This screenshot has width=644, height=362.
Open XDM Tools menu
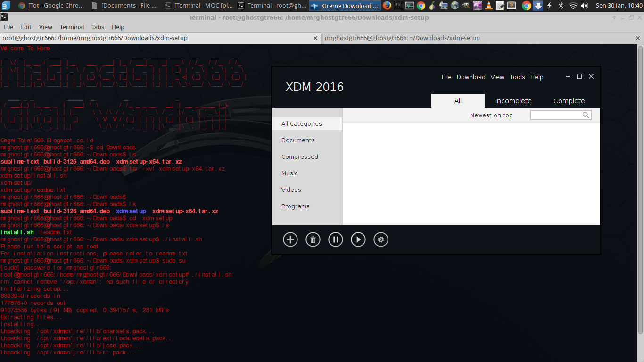tap(517, 77)
